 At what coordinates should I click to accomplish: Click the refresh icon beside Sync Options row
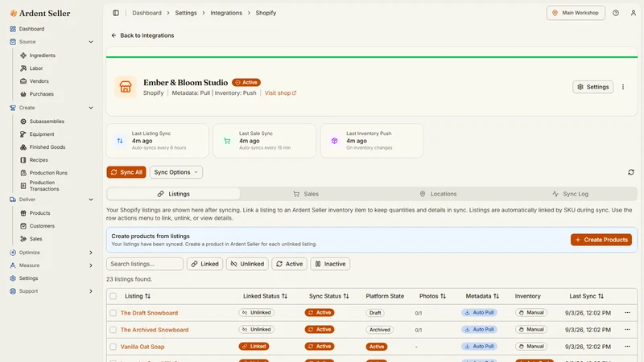pos(631,172)
